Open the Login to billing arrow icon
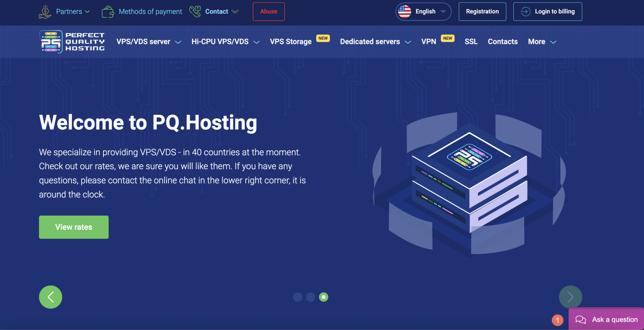The image size is (644, 330). 525,11
